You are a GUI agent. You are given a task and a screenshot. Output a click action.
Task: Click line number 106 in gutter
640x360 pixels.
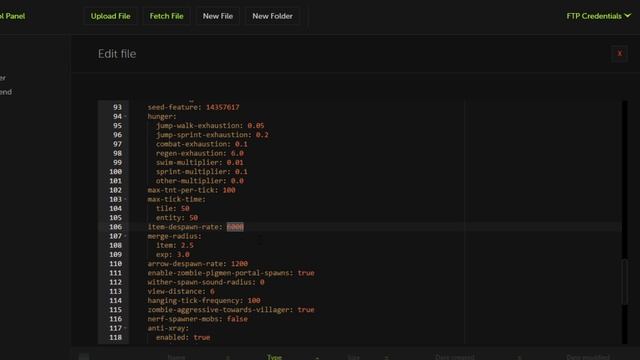click(x=116, y=227)
